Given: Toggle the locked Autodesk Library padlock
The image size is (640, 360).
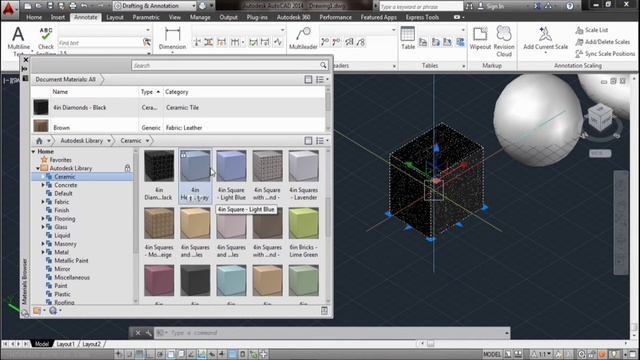Looking at the screenshot, I should point(127,168).
